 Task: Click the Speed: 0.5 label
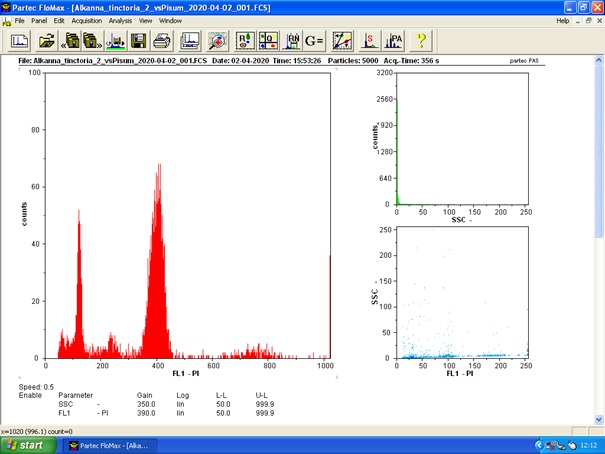(x=36, y=387)
